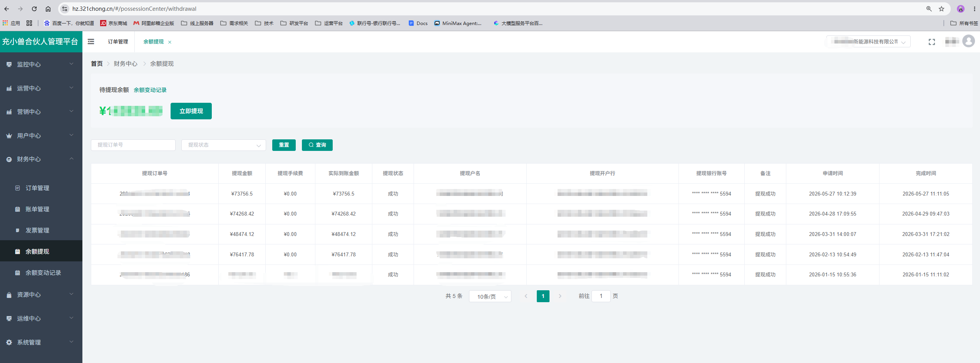
Task: Switch to the 订单管理 page tab
Action: pyautogui.click(x=118, y=42)
